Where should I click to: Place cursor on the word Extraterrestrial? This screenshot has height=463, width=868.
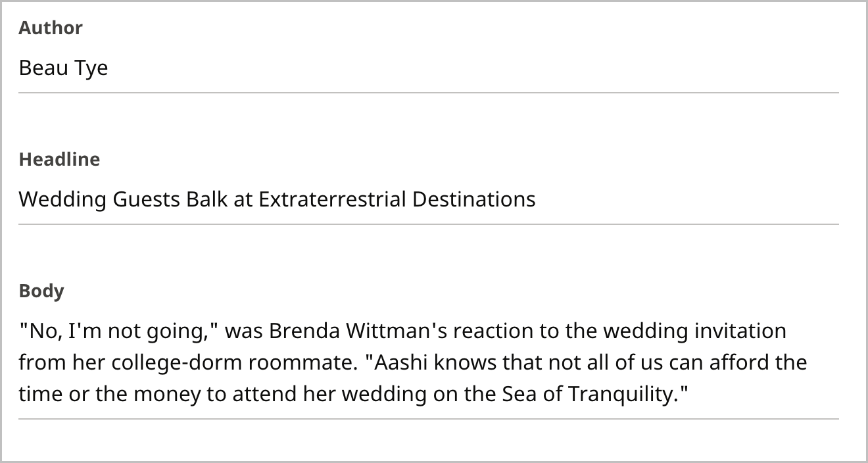coord(332,199)
